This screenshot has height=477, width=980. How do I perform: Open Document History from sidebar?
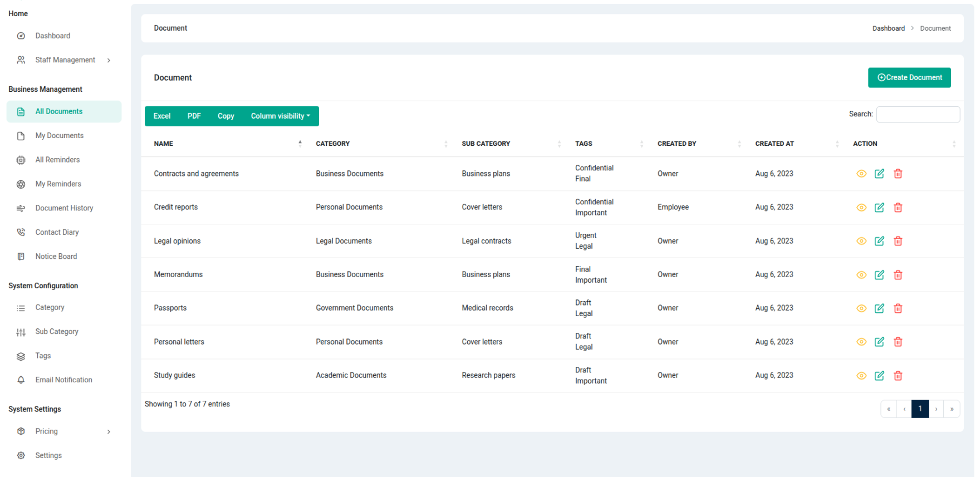[x=64, y=208]
